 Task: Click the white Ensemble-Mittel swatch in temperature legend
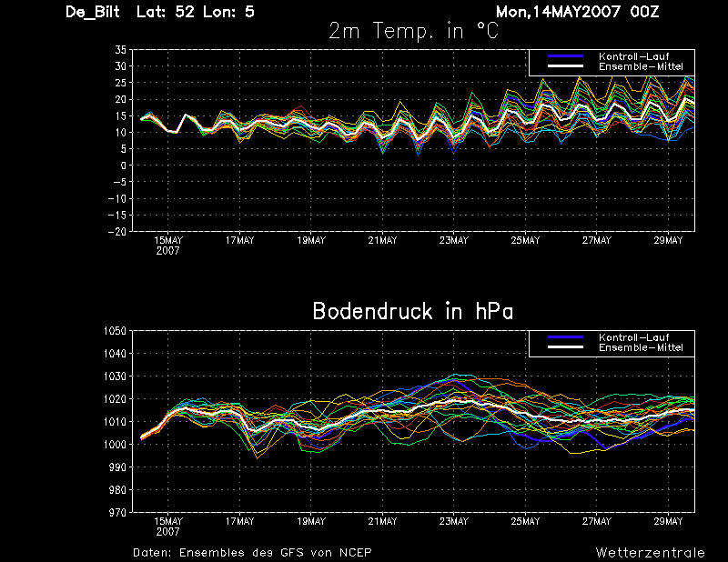click(x=565, y=66)
